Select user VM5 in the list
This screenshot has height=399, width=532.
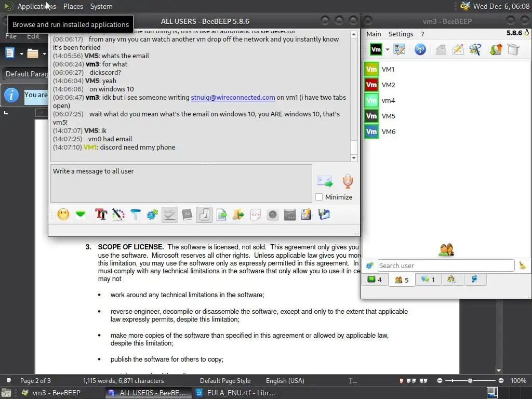(446, 116)
